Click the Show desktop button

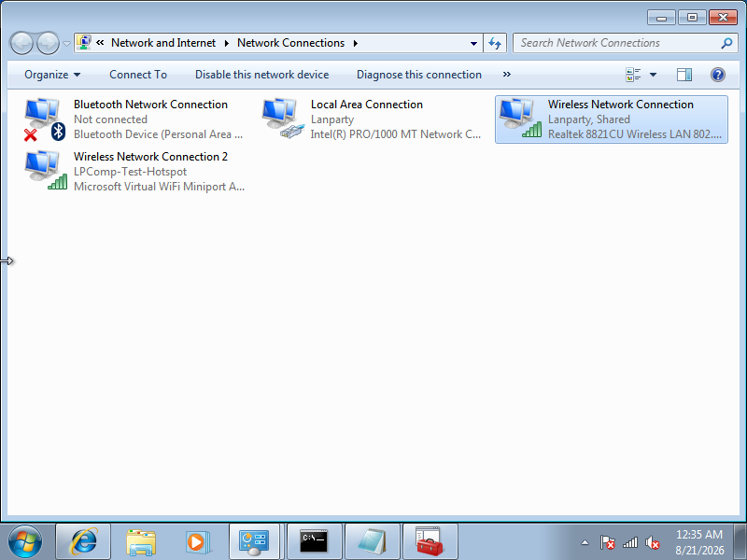[x=740, y=541]
